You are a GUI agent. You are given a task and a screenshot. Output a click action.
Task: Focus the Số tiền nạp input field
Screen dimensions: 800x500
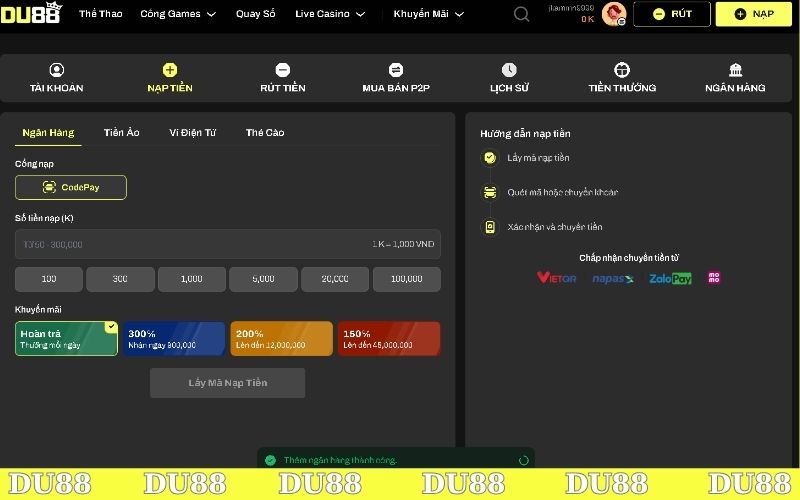click(x=228, y=244)
